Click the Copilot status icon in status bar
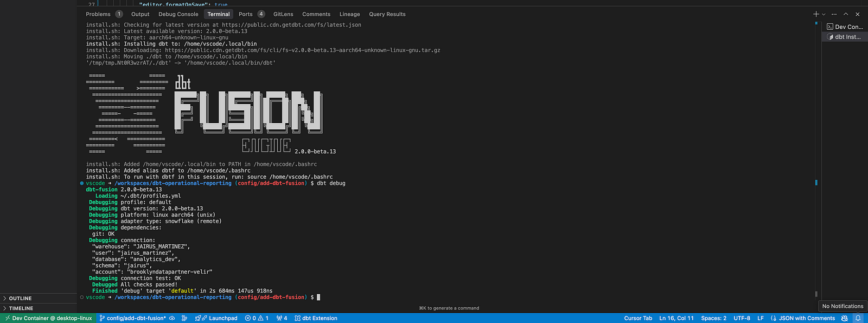Viewport: 868px width, 323px height. coord(845,319)
